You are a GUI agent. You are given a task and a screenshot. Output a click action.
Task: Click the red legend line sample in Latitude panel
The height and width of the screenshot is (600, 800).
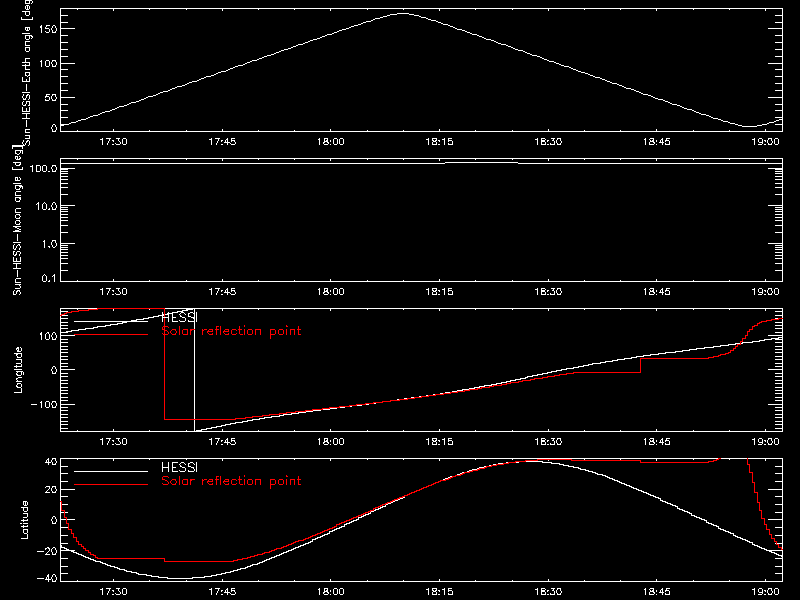pyautogui.click(x=111, y=485)
